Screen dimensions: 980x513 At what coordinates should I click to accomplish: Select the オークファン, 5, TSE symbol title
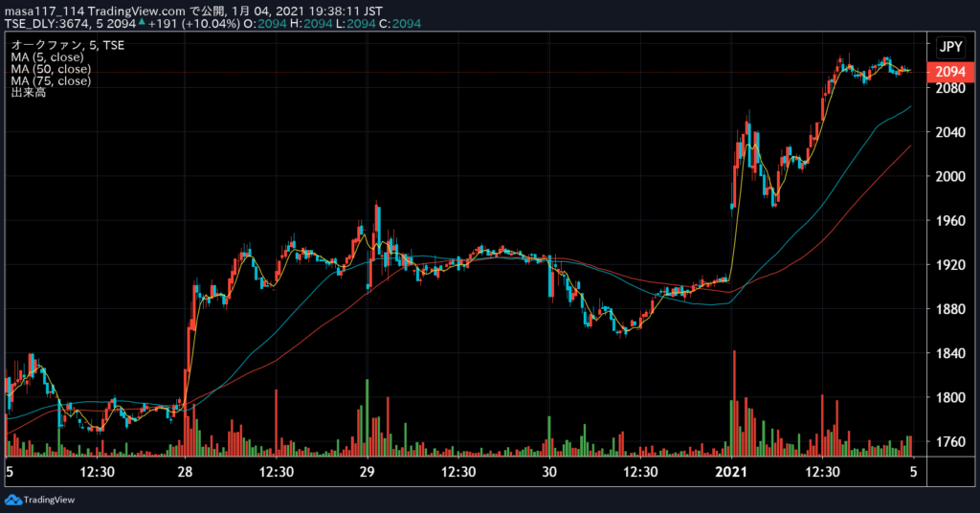[x=68, y=45]
